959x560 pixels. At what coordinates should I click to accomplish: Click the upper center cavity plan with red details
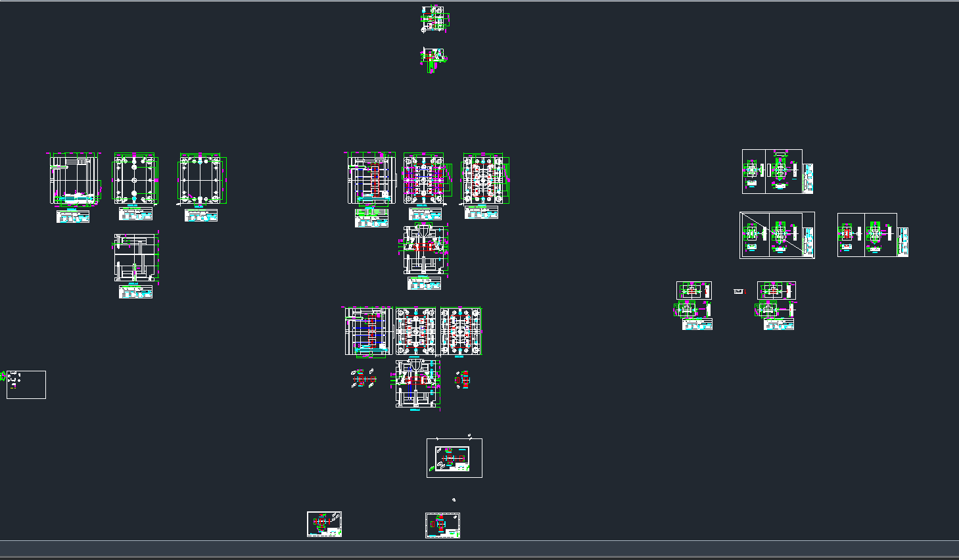[x=424, y=179]
